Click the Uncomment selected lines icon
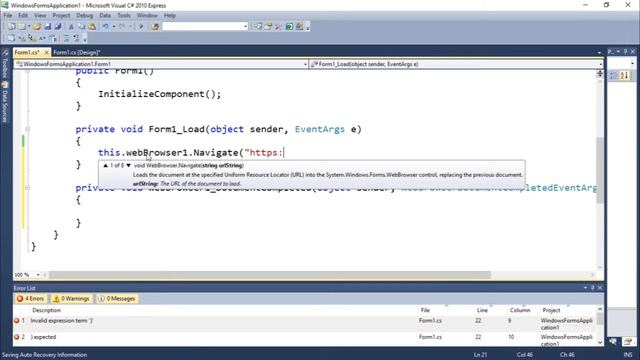This screenshot has width=640, height=360. pyautogui.click(x=76, y=38)
